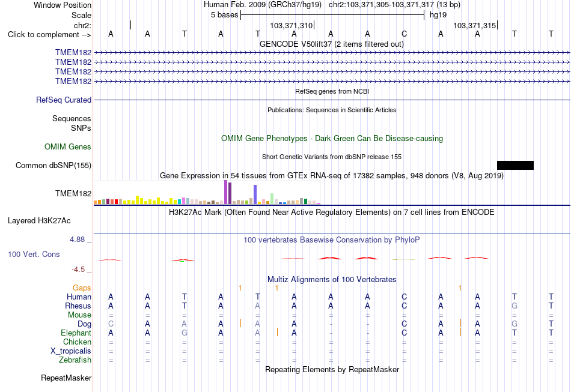Click the 'Click to complement -->' label

[x=49, y=35]
